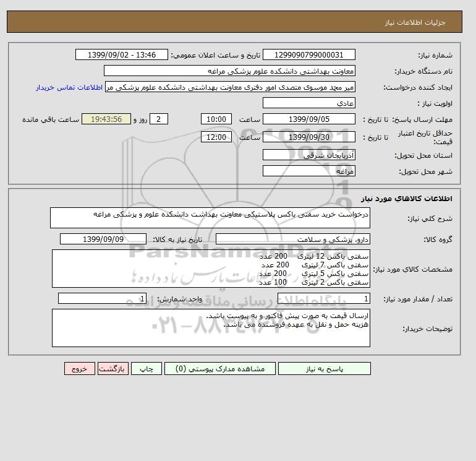Click the تعداد / مقدار مورد نیاز quantity field
Image resolution: width=476 pixels, height=461 pixels.
click(323, 298)
